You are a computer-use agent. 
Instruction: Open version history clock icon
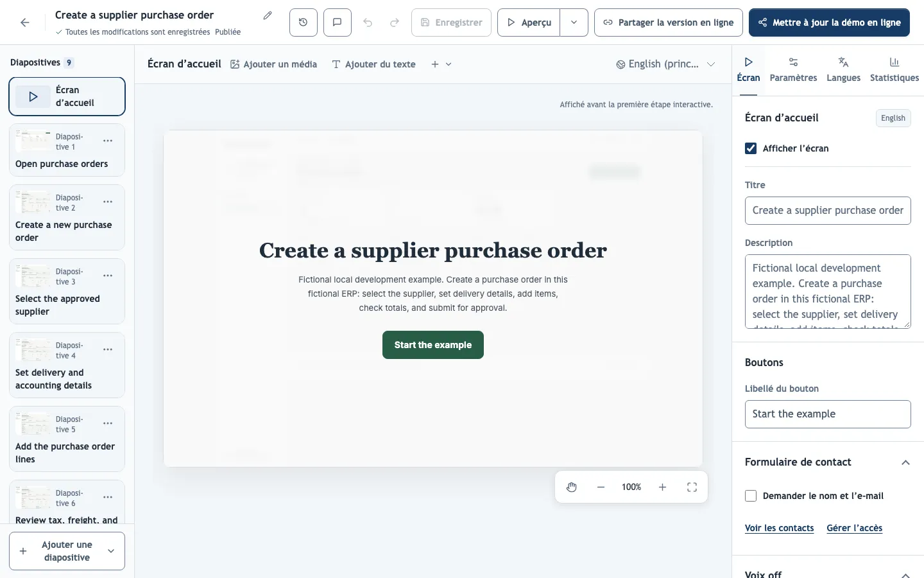click(x=304, y=22)
